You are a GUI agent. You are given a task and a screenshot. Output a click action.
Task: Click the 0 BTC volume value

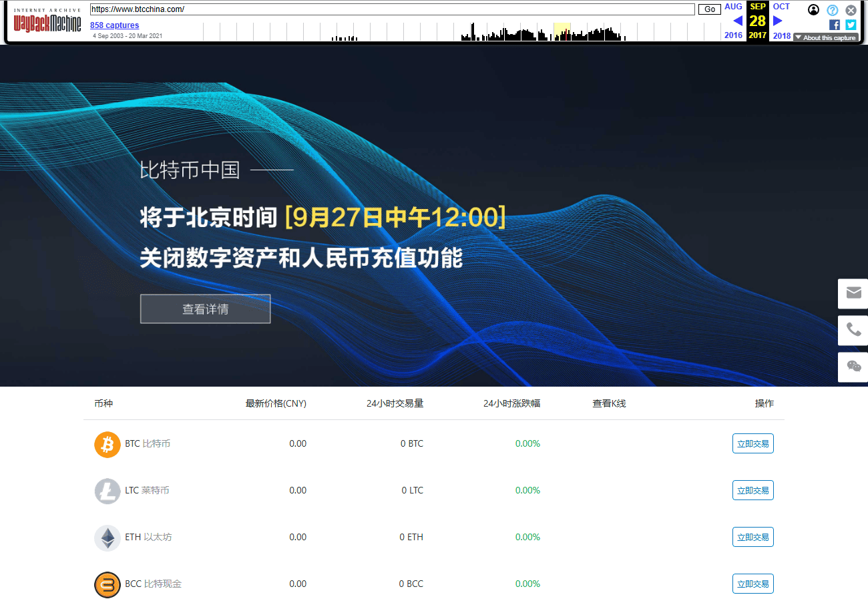(x=412, y=443)
